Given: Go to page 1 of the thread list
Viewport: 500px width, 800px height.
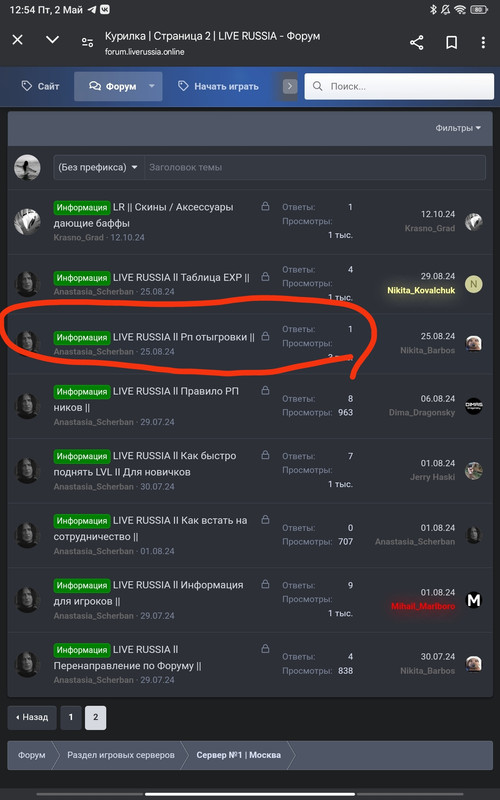Looking at the screenshot, I should [x=71, y=717].
